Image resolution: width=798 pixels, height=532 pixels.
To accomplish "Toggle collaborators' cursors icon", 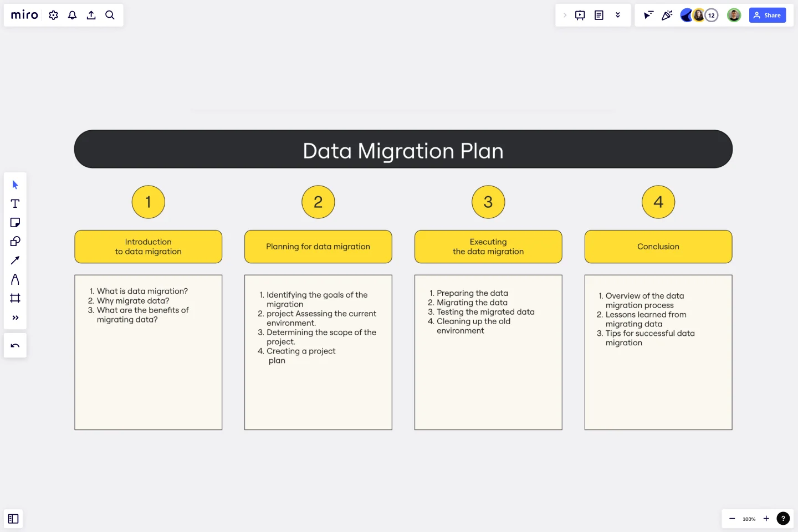I will (x=648, y=15).
